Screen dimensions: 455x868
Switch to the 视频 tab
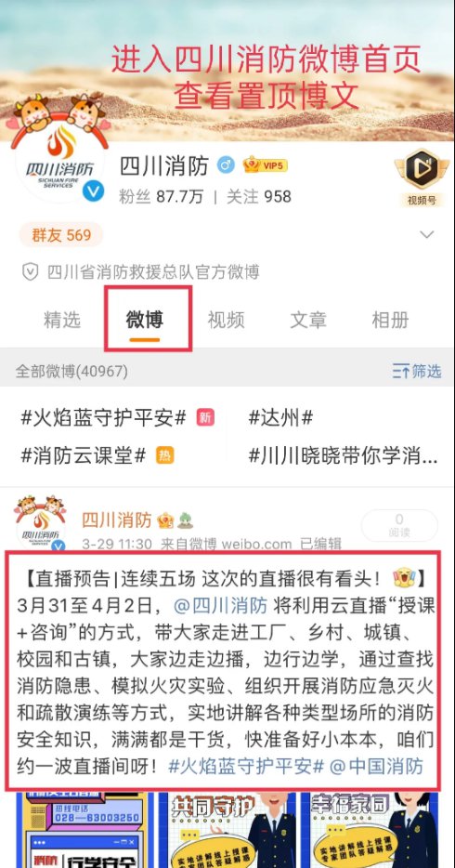click(227, 320)
